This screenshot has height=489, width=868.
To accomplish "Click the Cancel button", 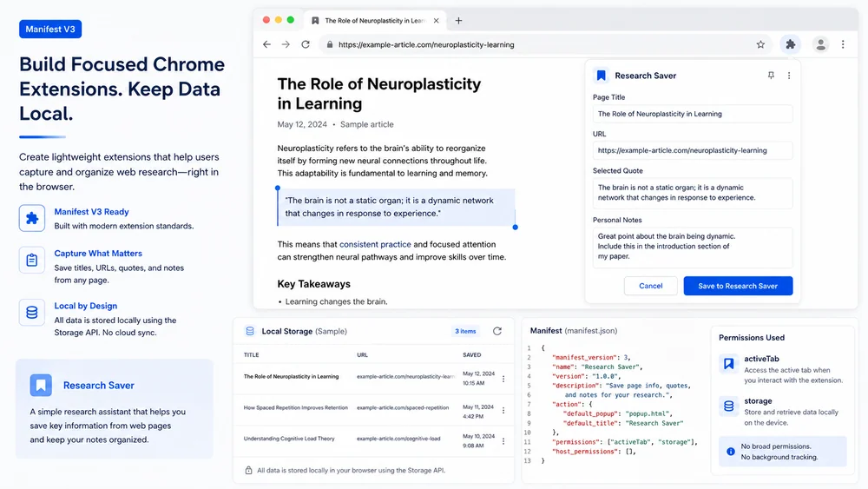I will [x=650, y=286].
